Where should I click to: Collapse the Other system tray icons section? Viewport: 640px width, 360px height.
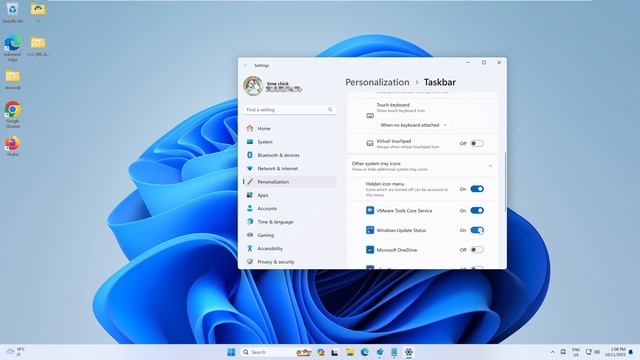490,166
